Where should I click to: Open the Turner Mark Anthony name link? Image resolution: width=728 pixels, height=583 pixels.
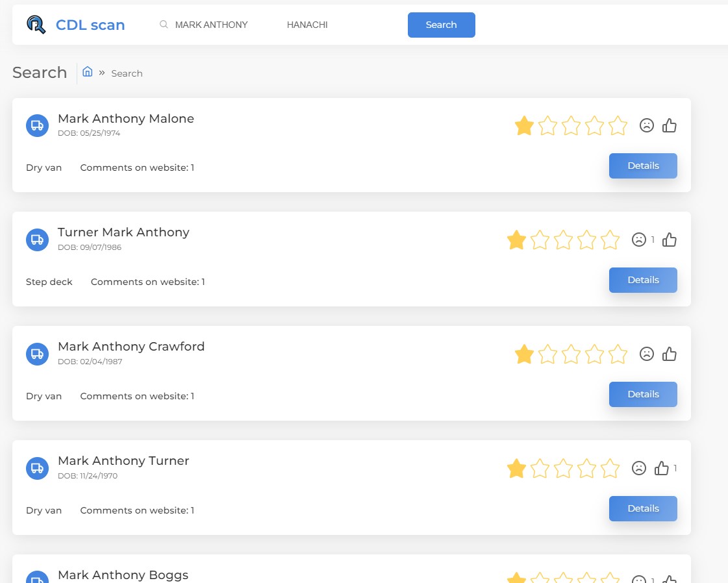pyautogui.click(x=123, y=232)
